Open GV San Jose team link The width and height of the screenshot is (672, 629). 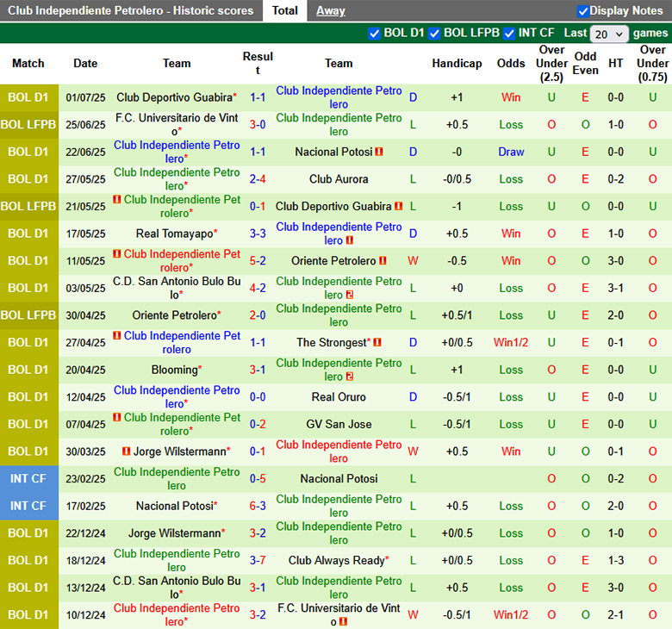click(339, 424)
